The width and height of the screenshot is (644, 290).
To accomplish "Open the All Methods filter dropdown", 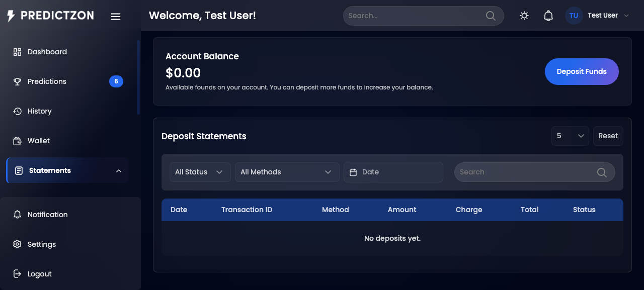I will (x=287, y=172).
